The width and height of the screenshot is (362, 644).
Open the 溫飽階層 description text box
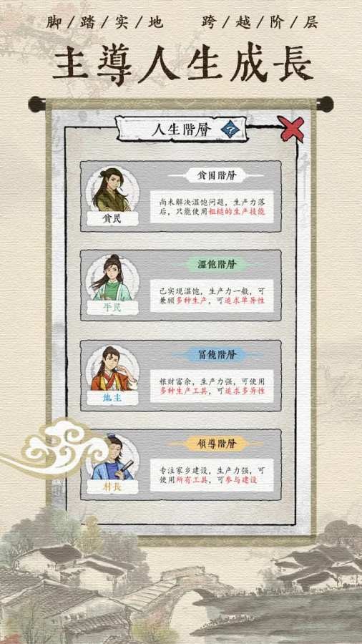point(212,296)
